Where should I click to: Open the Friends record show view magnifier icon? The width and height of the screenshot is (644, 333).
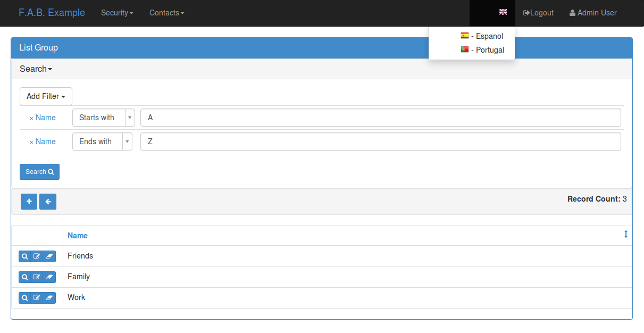click(24, 256)
